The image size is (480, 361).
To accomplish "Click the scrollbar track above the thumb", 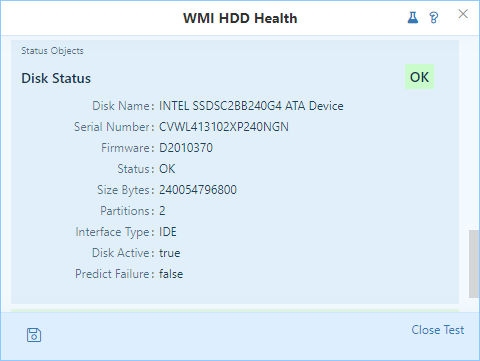I will [x=474, y=133].
